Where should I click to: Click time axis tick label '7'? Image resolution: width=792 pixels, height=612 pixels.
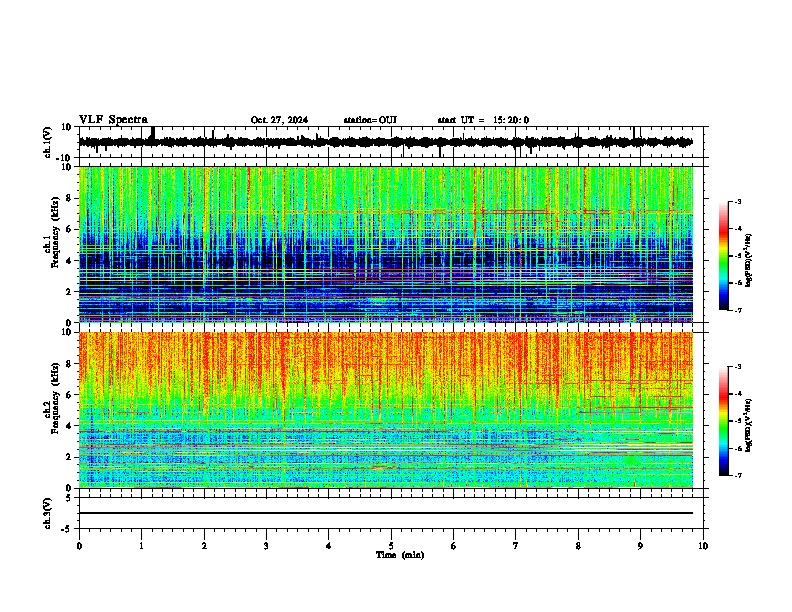coord(516,546)
